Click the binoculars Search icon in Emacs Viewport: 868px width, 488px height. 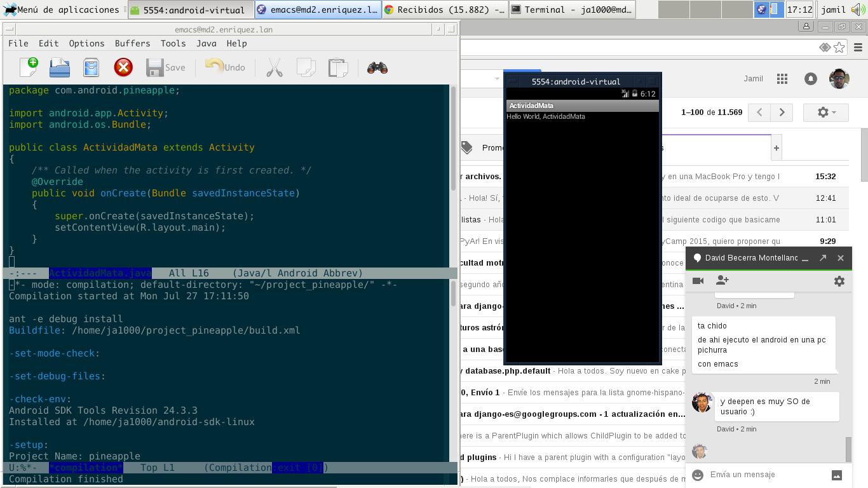(x=377, y=67)
